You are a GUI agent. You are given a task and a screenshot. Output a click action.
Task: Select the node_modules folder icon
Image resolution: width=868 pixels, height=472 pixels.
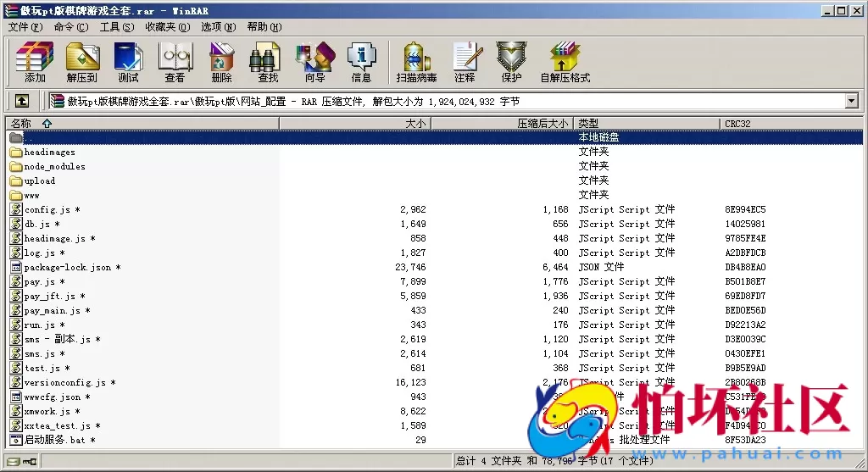[x=16, y=166]
